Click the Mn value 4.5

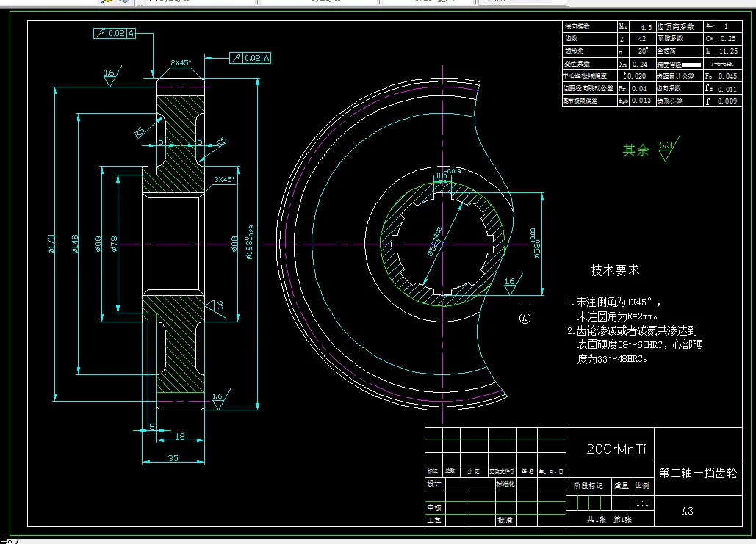[646, 27]
